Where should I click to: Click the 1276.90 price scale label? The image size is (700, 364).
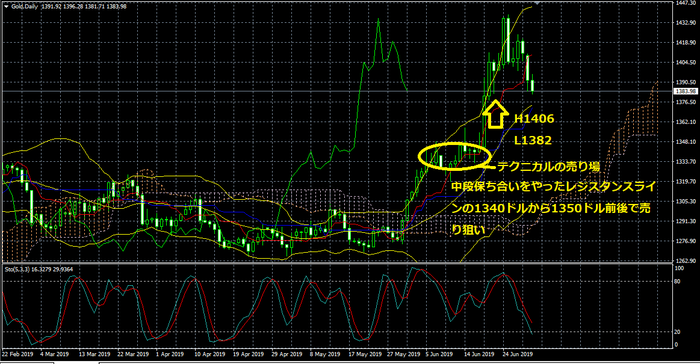pos(686,241)
